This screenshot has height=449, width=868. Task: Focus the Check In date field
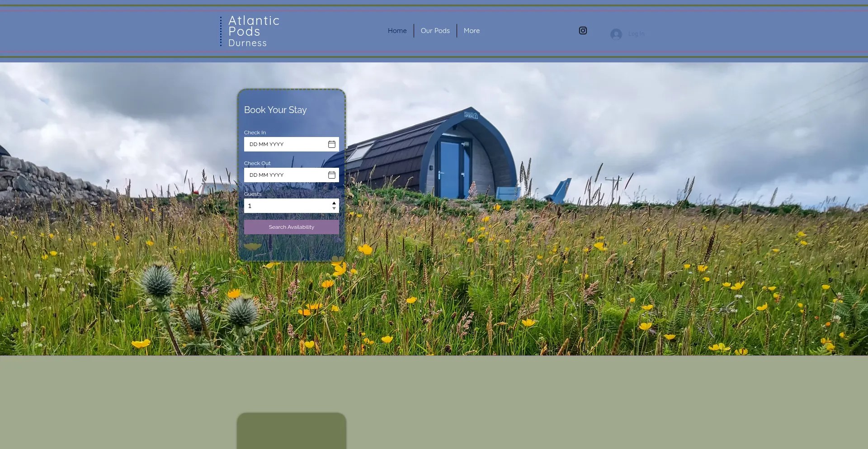285,144
